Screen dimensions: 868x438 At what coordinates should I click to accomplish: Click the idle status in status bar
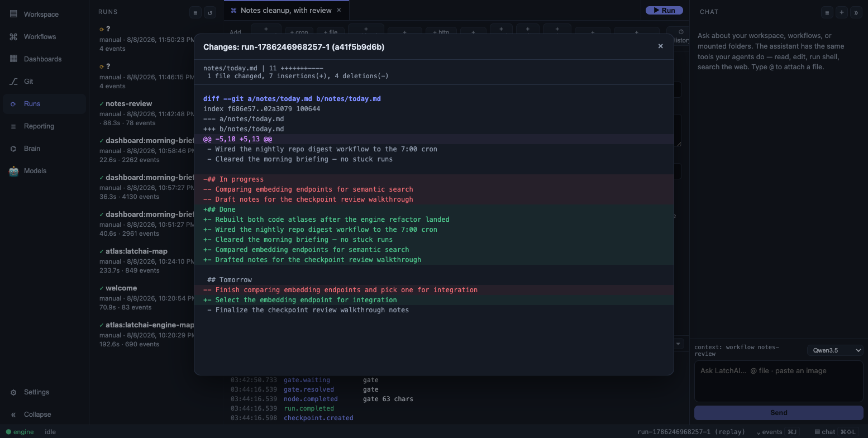tap(50, 432)
